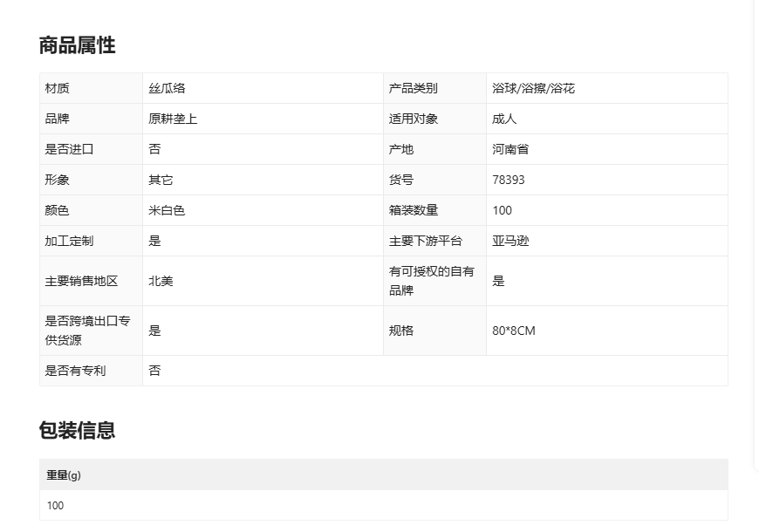Select the 亚马逊 platform value

(x=510, y=241)
